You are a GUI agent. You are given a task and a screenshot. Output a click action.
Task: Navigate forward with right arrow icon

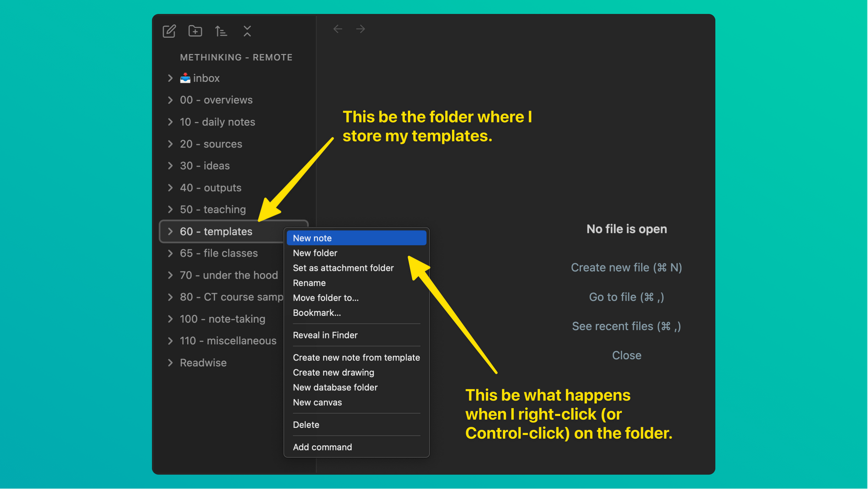tap(361, 29)
